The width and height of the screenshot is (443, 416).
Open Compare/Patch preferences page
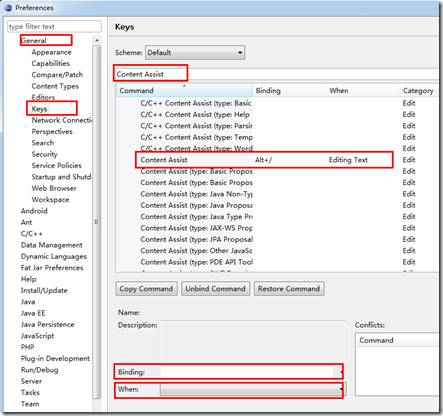57,75
